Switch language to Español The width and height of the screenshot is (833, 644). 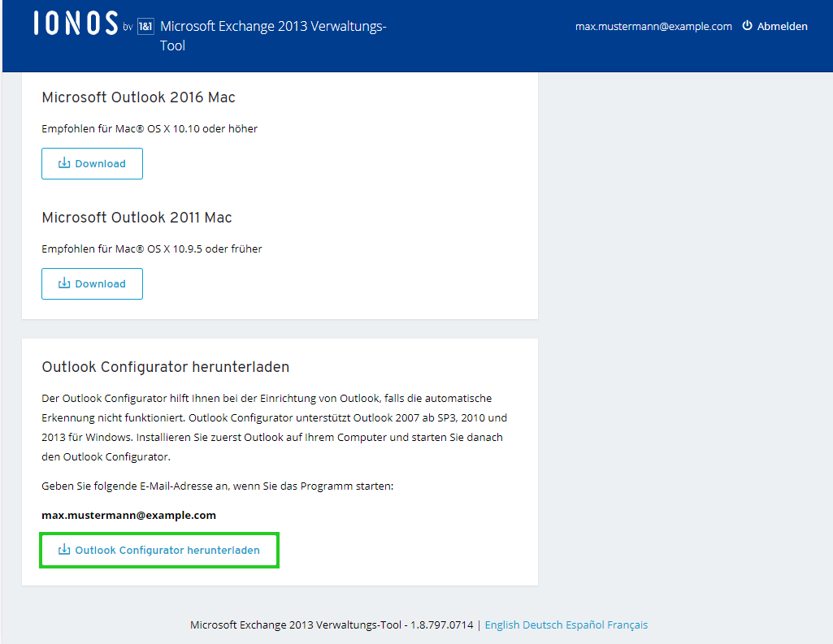(584, 625)
